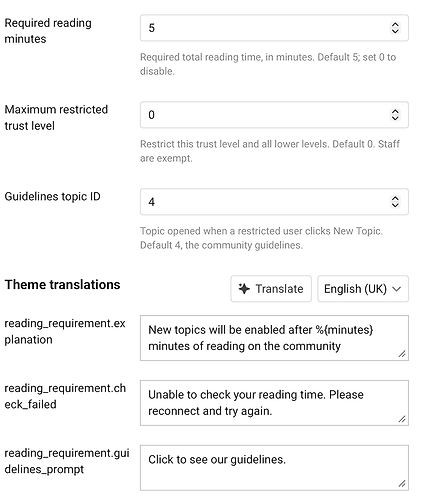Focus the Maximum restricted trust level field
This screenshot has height=500, width=438.
point(274,115)
